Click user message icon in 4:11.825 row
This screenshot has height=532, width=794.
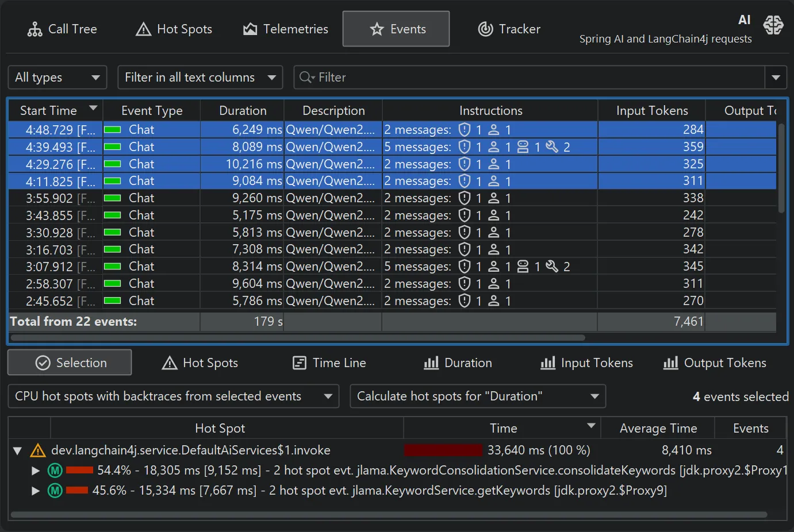[493, 181]
